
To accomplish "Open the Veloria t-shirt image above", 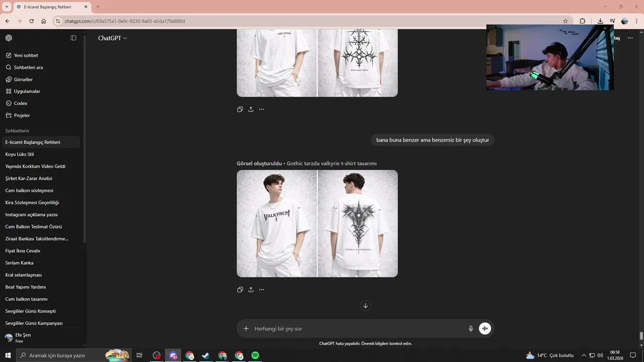I will pos(317,63).
